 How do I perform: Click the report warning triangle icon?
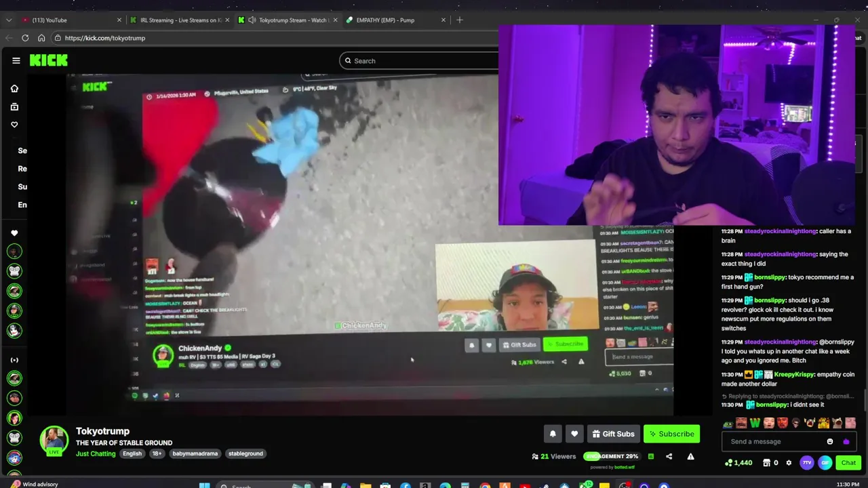coord(690,456)
